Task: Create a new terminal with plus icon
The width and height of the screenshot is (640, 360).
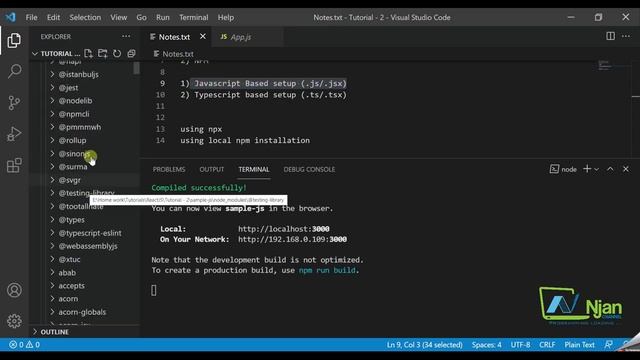Action: point(587,169)
